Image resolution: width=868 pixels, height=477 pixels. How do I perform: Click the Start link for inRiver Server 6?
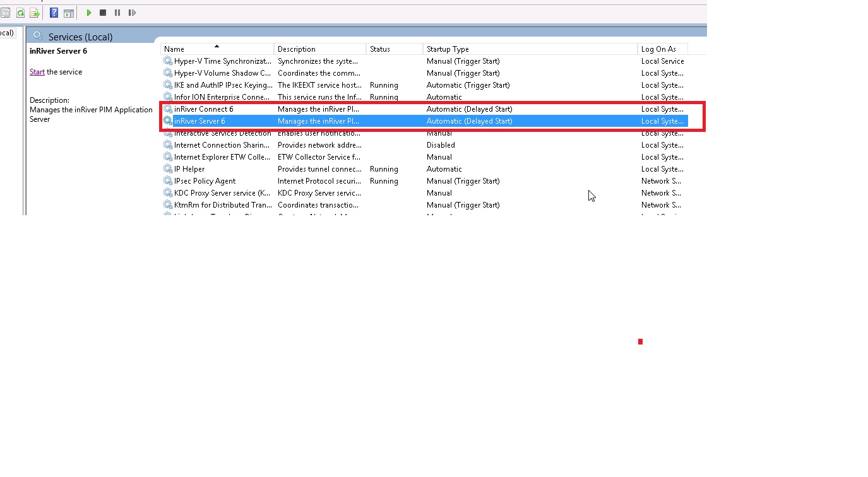tap(37, 72)
